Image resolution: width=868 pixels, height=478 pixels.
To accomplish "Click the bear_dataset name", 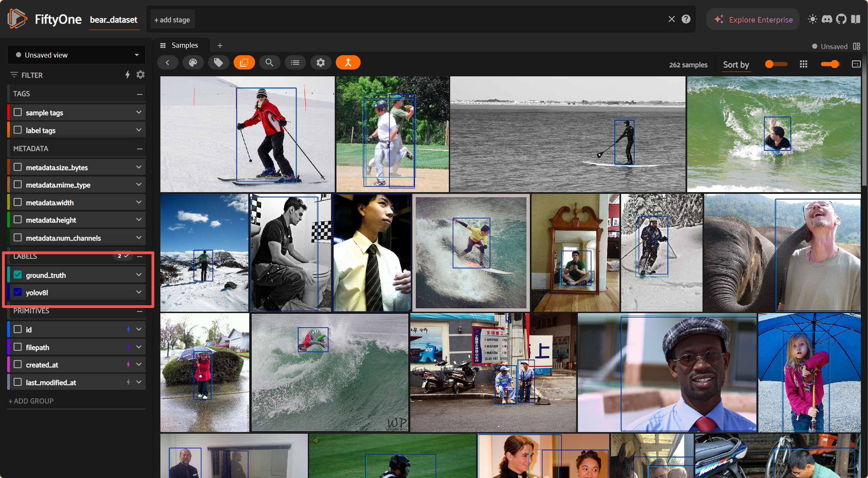I will click(114, 20).
